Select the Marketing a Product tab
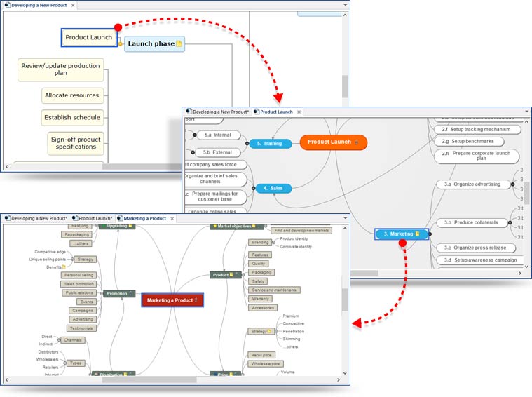This screenshot has height=397, width=532. click(145, 218)
